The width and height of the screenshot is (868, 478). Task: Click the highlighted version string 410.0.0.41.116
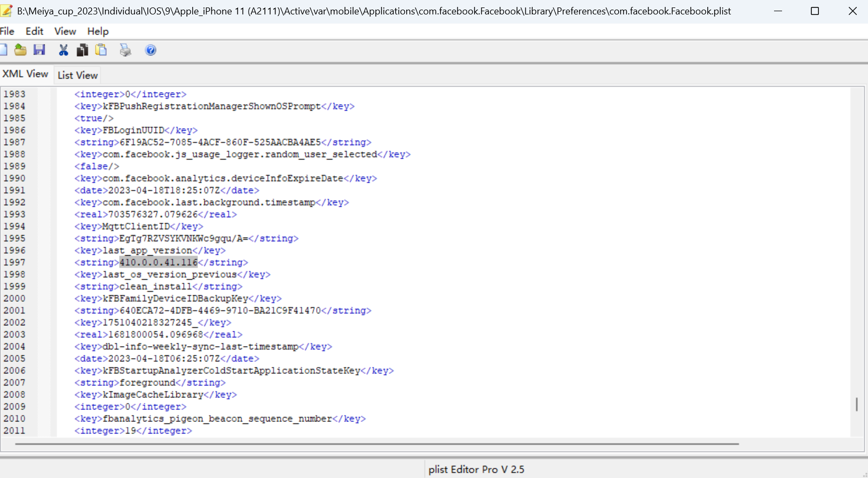pos(159,262)
